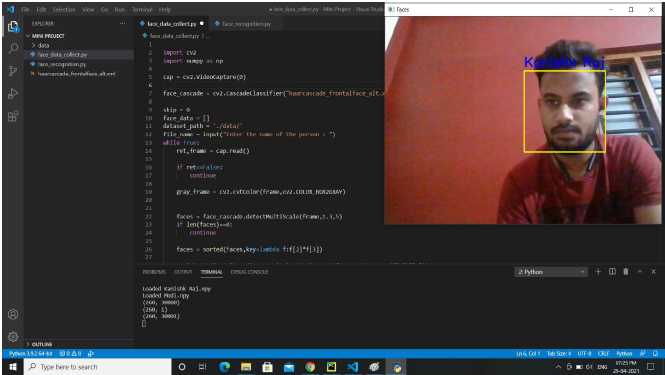Open Explorer more actions ellipsis
Image resolution: width=665 pixels, height=375 pixels.
[x=123, y=24]
